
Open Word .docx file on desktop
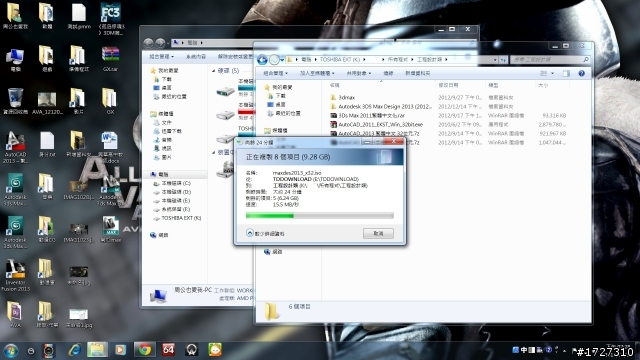109,147
